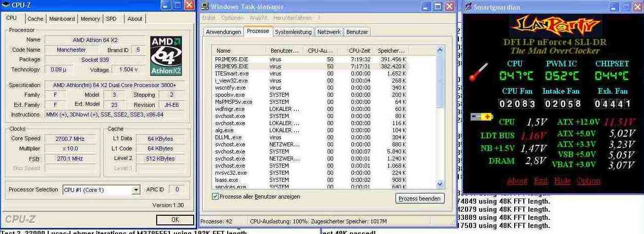Minimize the Smartguardian window
The image size is (644, 234).
[x=614, y=6]
